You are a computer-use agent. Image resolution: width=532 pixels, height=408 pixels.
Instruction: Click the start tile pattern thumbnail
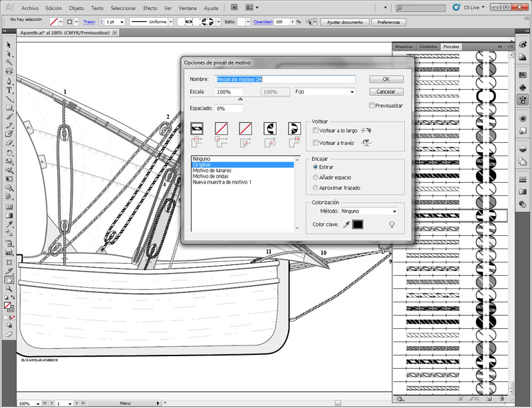click(271, 128)
